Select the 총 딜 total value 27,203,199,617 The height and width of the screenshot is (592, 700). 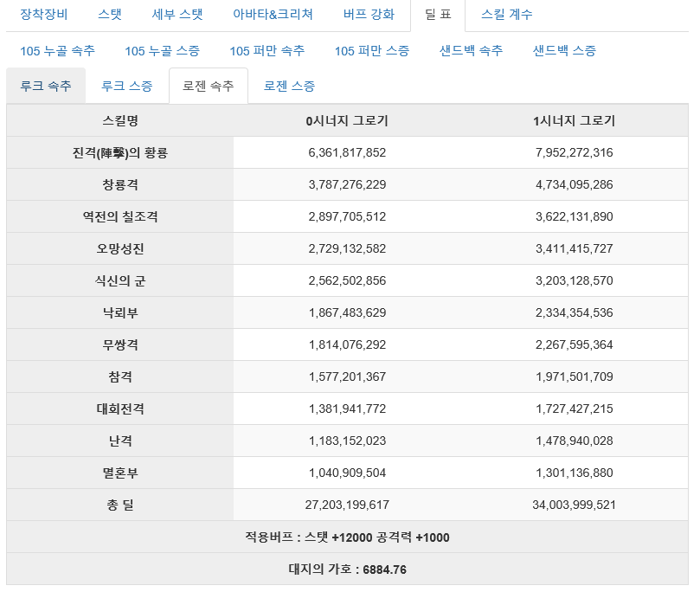click(347, 505)
